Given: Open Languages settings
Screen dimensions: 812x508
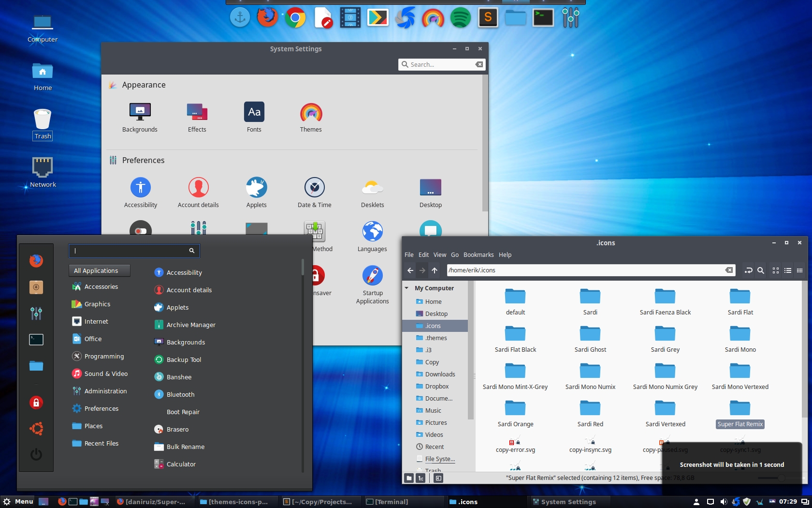Looking at the screenshot, I should [372, 237].
